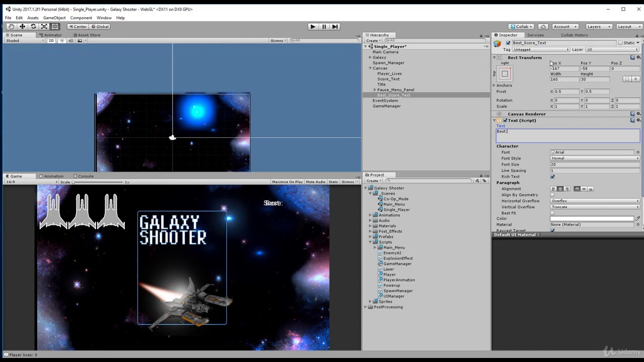Open the Layout dropdown in the toolbar
Viewport: 644px width, 362px height.
point(628,27)
